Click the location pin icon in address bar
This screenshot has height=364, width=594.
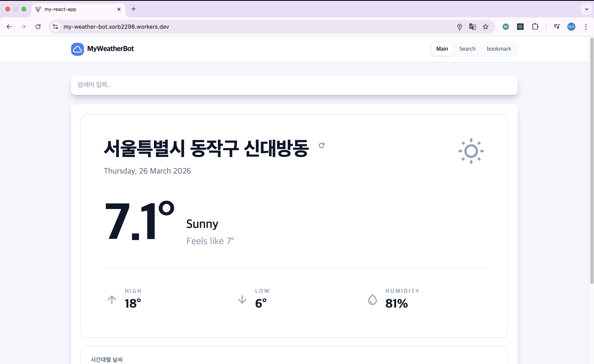[x=459, y=27]
